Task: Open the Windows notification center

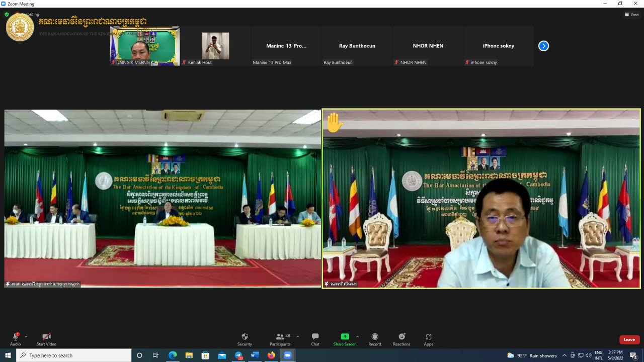Action: (633, 355)
